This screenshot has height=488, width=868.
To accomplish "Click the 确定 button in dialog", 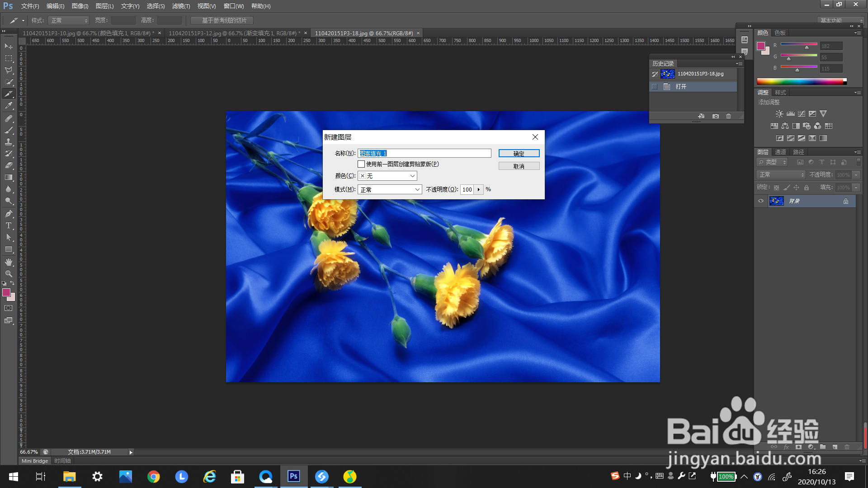I will pos(519,154).
